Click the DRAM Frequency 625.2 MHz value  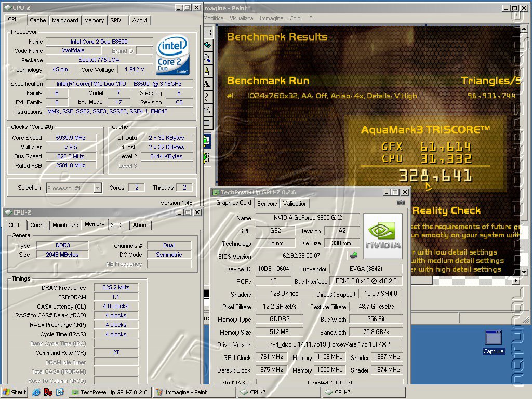(x=116, y=287)
